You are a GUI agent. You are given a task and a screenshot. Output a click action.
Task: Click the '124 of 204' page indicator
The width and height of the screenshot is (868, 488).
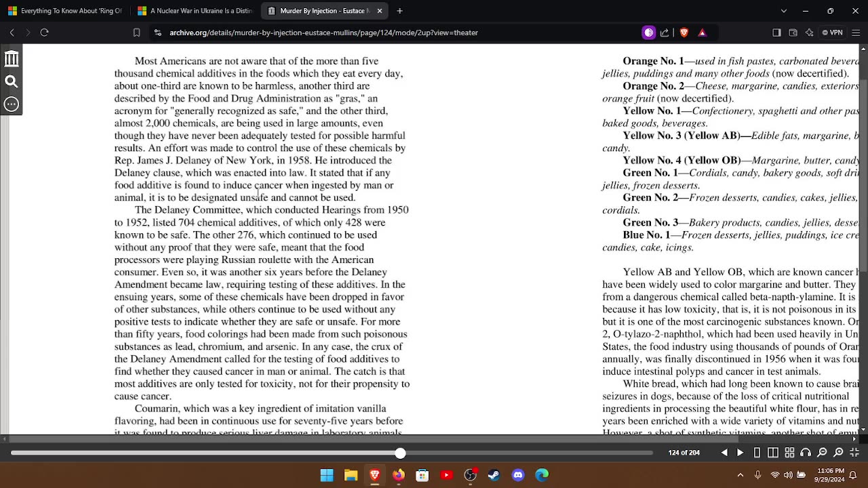(684, 453)
